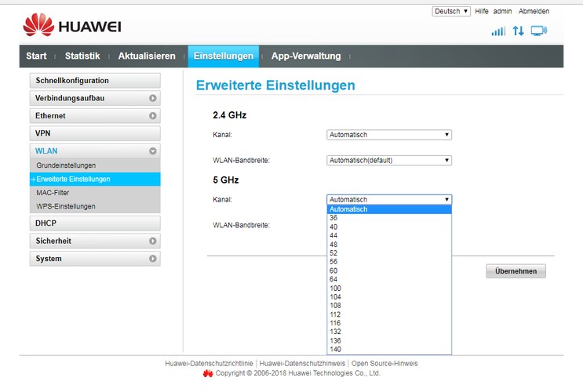Select channel 52 in the list
This screenshot has height=392, width=583.
389,253
